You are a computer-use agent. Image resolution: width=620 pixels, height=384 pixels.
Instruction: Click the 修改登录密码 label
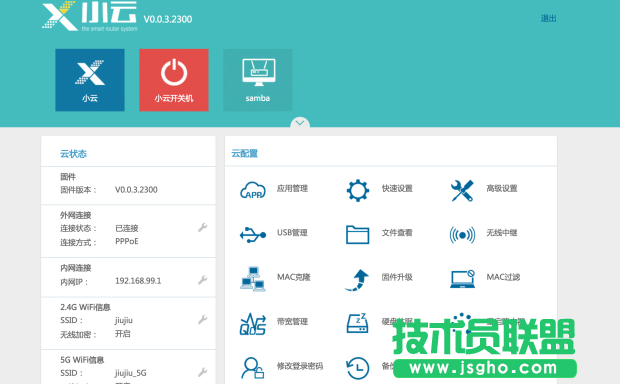pos(300,366)
